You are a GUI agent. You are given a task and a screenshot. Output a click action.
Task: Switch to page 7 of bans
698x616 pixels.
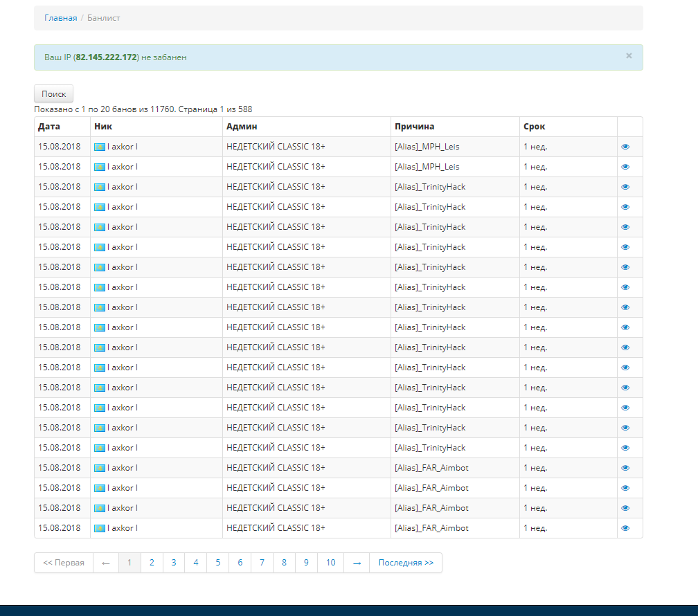click(262, 563)
